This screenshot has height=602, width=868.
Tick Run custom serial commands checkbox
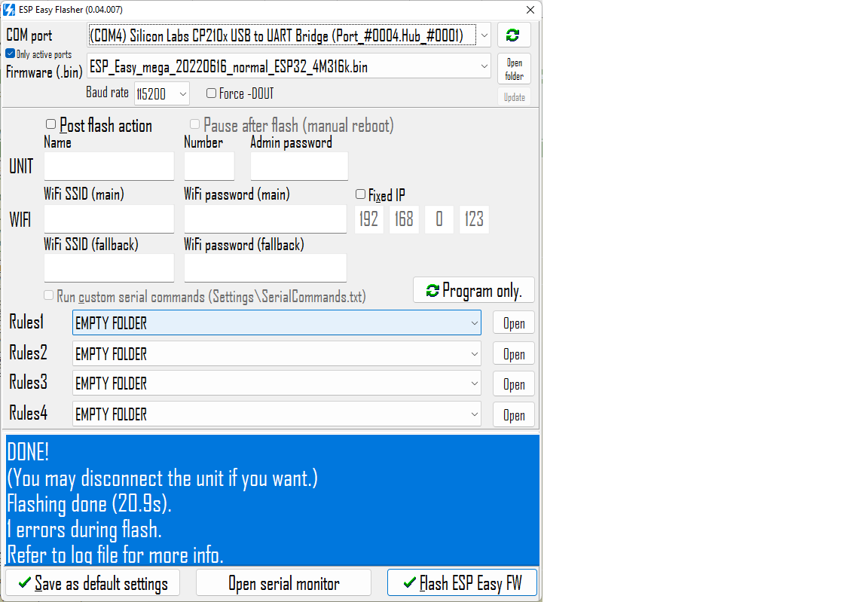point(49,295)
